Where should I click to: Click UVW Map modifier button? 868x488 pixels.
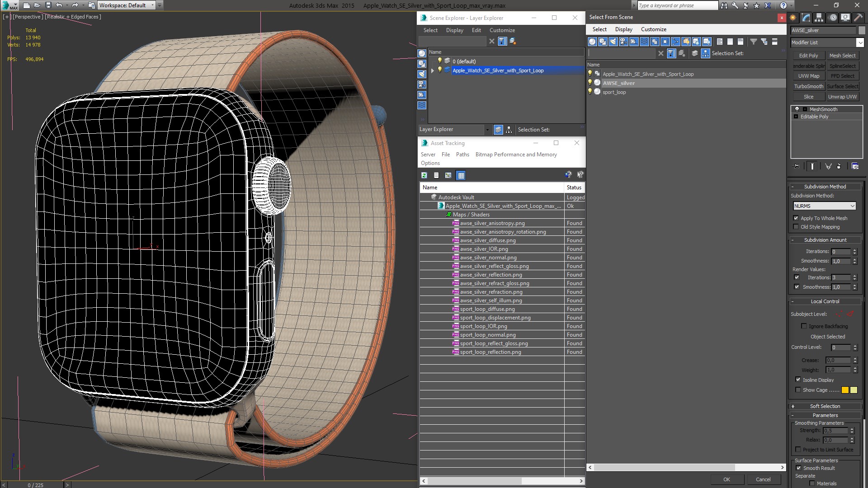808,76
